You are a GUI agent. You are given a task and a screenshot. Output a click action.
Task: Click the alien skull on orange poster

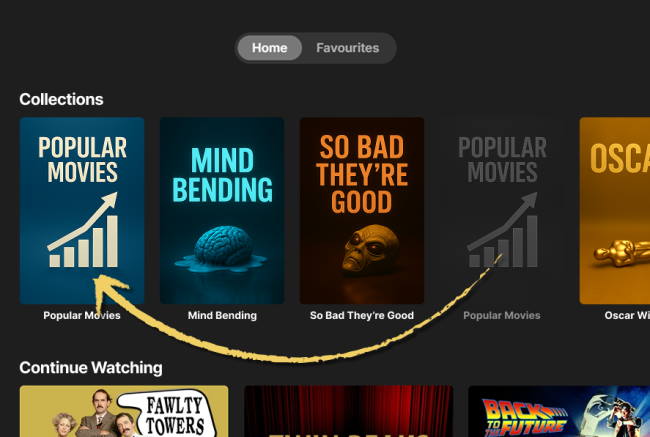[x=371, y=249]
